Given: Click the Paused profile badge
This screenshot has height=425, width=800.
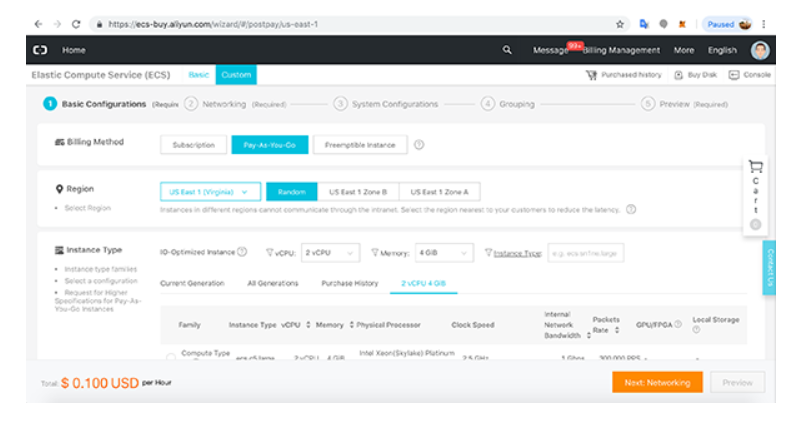Looking at the screenshot, I should [x=728, y=24].
